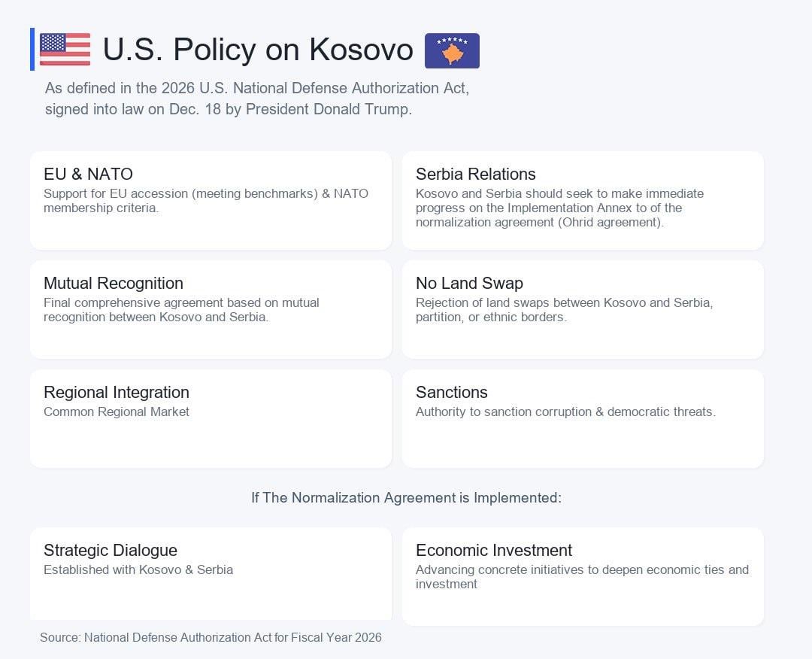The width and height of the screenshot is (812, 659).
Task: Select the "No Land Swap" card heading
Action: (x=469, y=283)
